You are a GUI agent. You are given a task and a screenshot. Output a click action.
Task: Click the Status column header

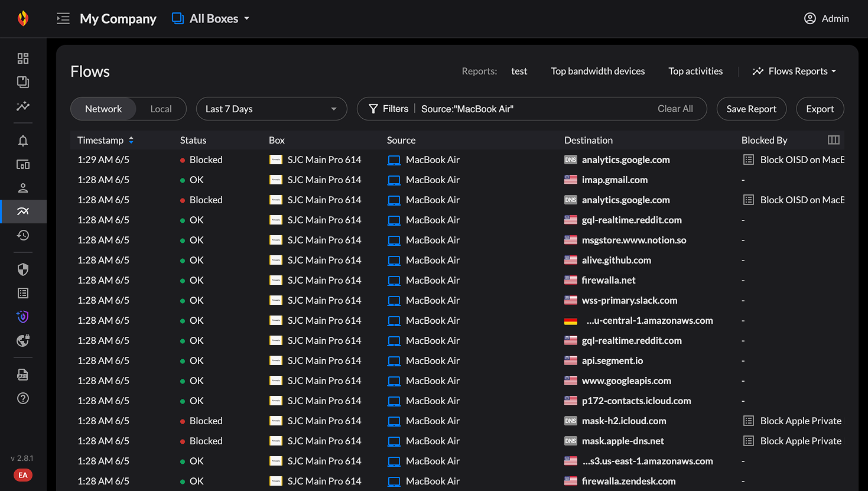point(193,140)
